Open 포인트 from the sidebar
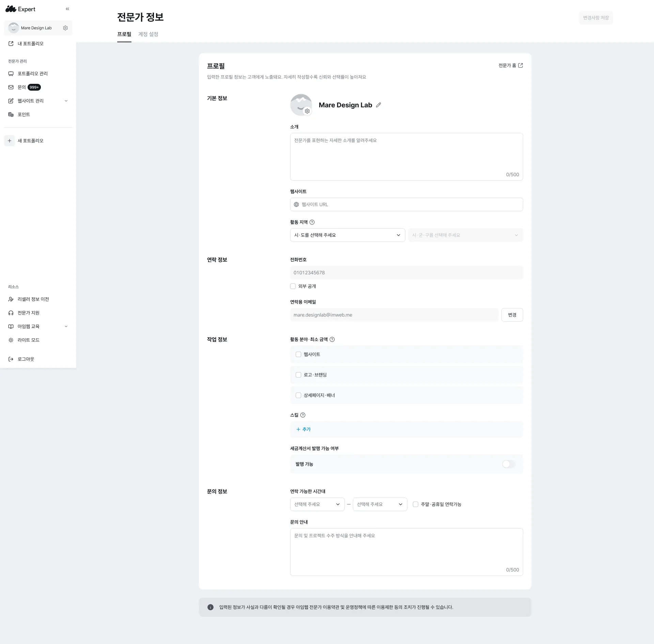The image size is (654, 644). (x=24, y=114)
